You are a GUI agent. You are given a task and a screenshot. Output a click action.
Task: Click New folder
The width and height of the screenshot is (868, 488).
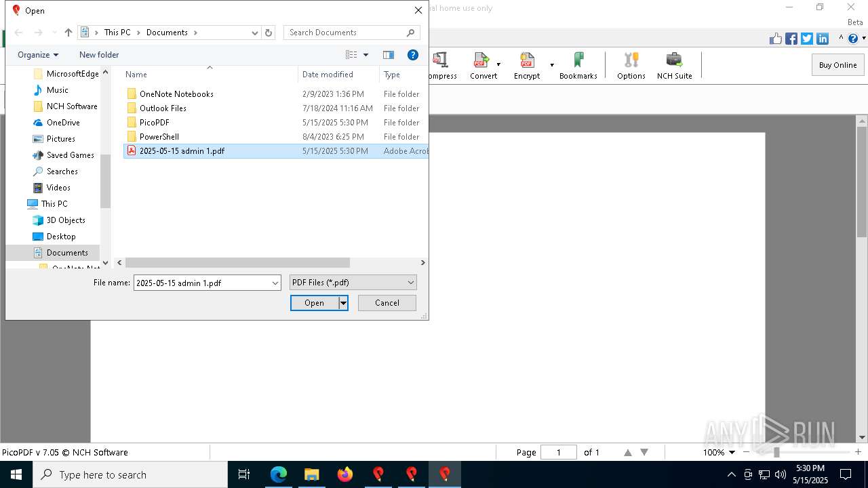coord(99,55)
